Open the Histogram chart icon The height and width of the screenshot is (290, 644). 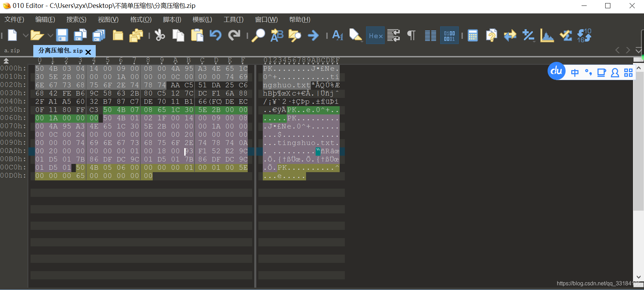click(x=547, y=35)
